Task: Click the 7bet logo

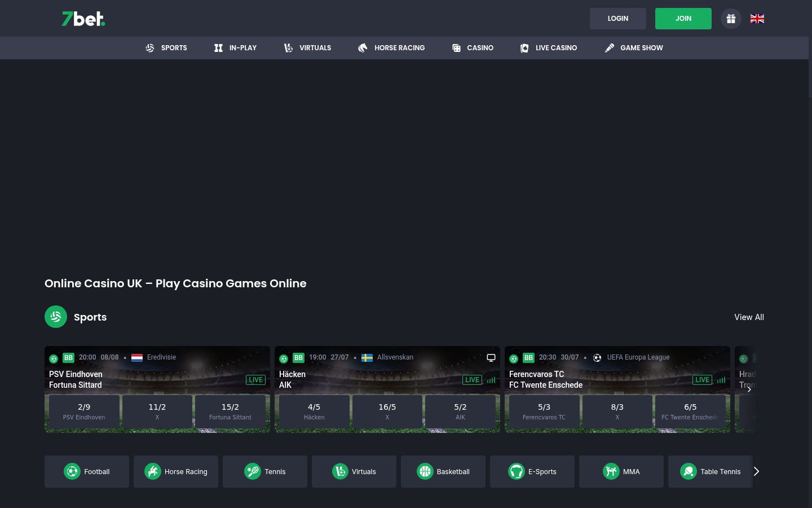Action: (83, 19)
